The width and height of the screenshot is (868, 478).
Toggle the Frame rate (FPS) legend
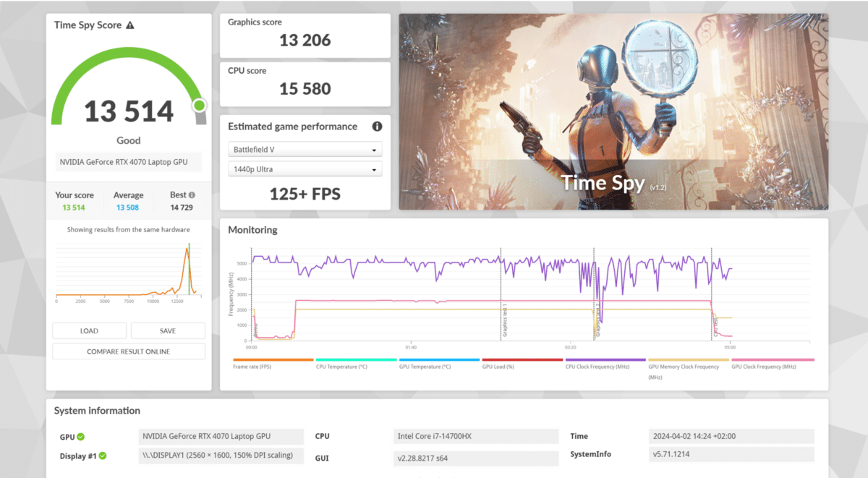(273, 364)
